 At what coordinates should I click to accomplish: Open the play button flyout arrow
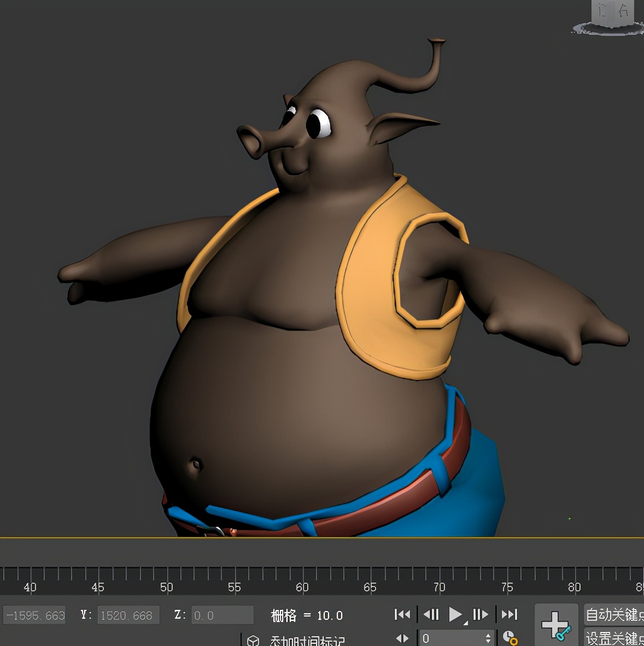[465, 622]
